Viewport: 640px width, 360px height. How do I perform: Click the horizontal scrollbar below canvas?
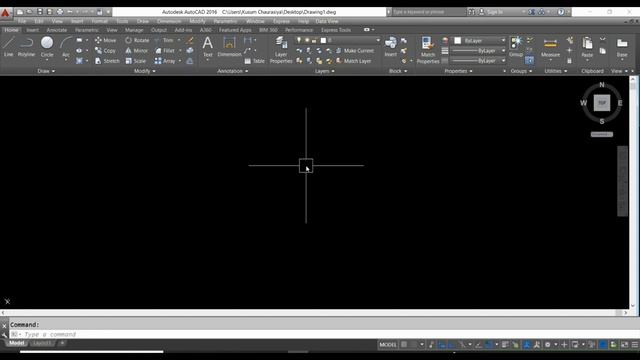(313, 313)
